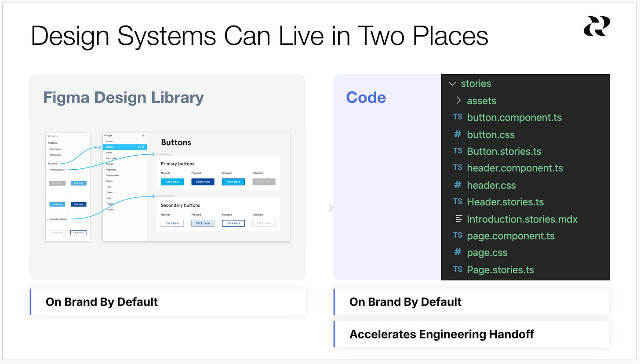Click the Figma Design Library heading

(x=124, y=98)
